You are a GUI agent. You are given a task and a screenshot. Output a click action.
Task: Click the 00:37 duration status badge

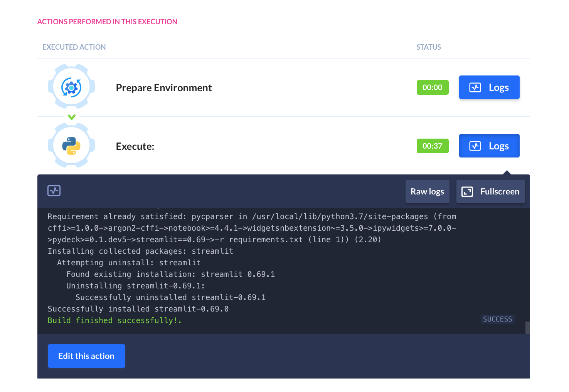(x=433, y=146)
